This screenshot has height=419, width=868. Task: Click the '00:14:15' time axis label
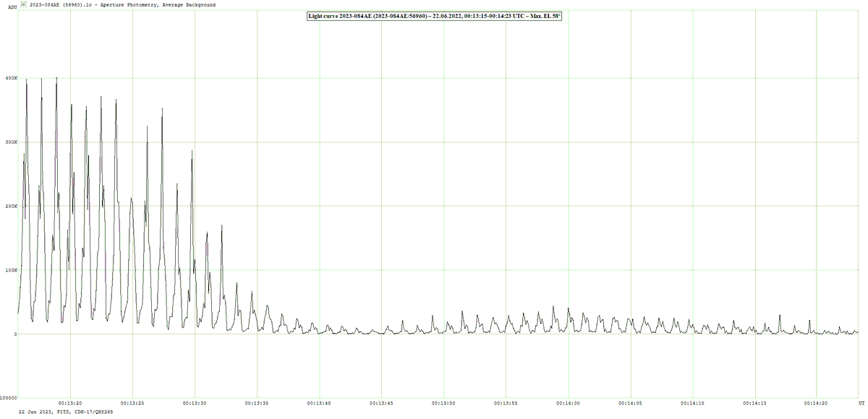pos(755,402)
